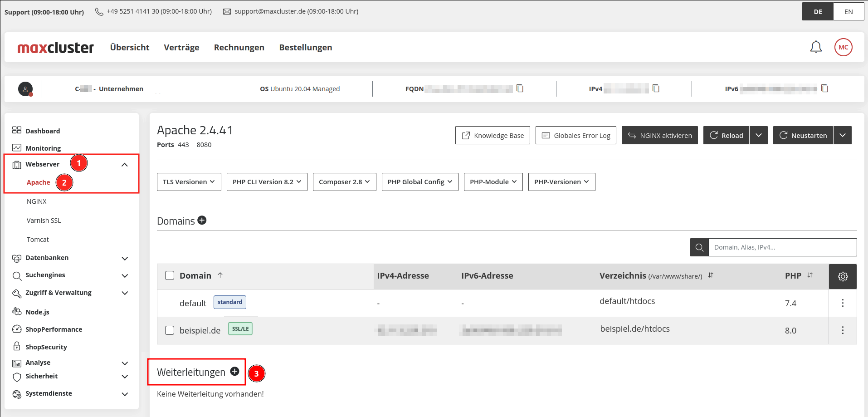Expand the Sicherheit sidebar section
Image resolution: width=868 pixels, height=417 pixels.
[125, 377]
